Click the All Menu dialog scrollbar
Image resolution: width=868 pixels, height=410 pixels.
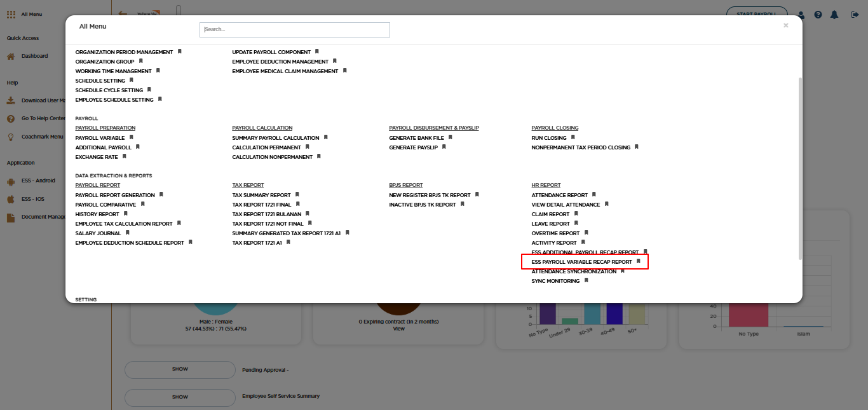click(800, 168)
